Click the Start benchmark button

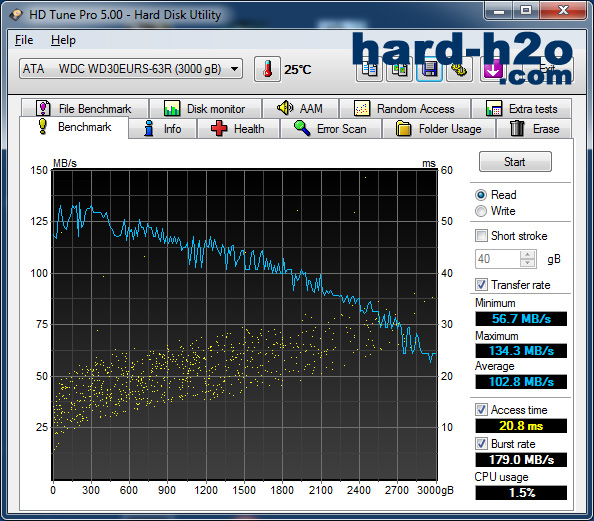[x=515, y=162]
